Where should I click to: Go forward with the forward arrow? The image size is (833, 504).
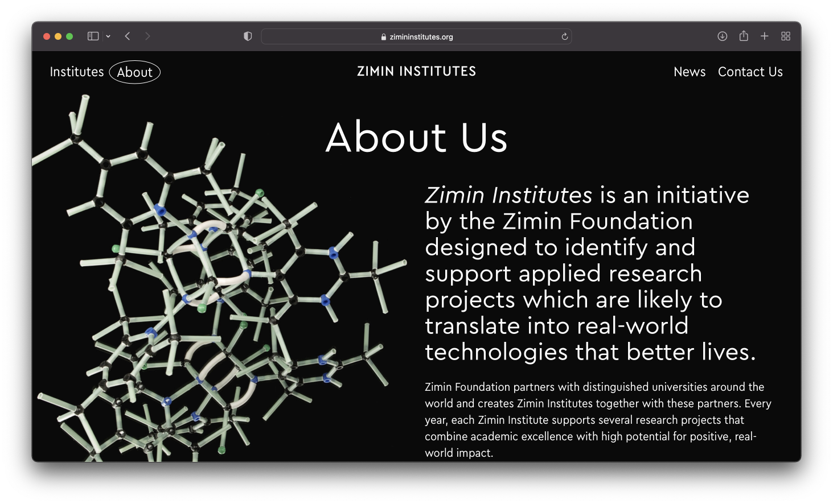[x=147, y=36]
